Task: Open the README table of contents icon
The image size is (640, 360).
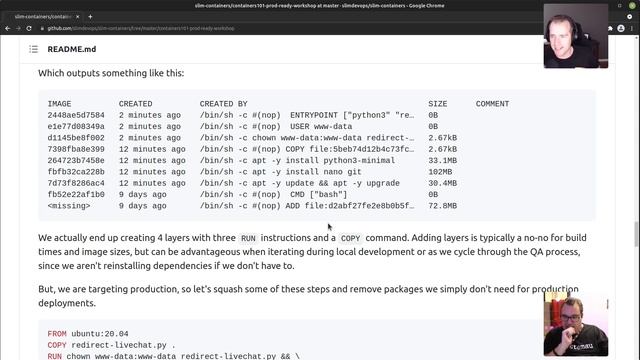Action: (33, 49)
